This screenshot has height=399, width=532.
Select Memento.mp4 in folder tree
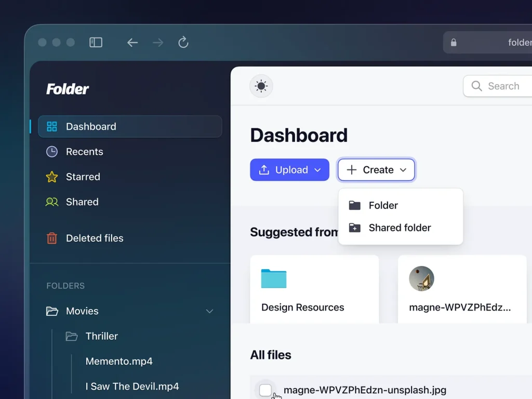point(119,362)
